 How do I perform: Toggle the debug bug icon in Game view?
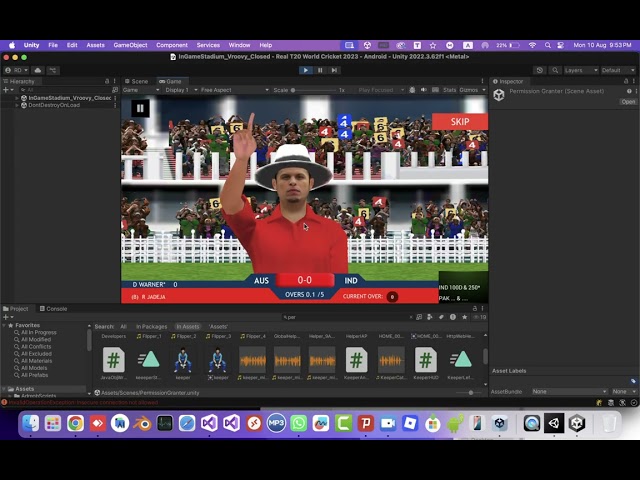tap(412, 90)
